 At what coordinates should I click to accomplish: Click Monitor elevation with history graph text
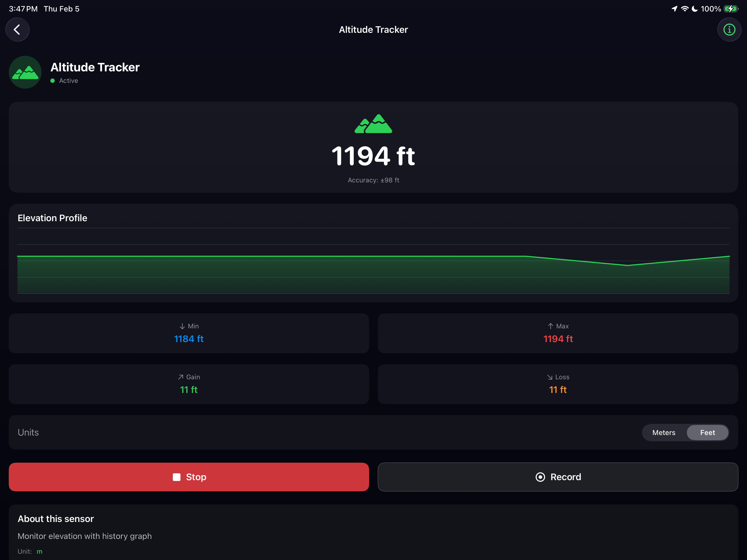[x=84, y=536]
